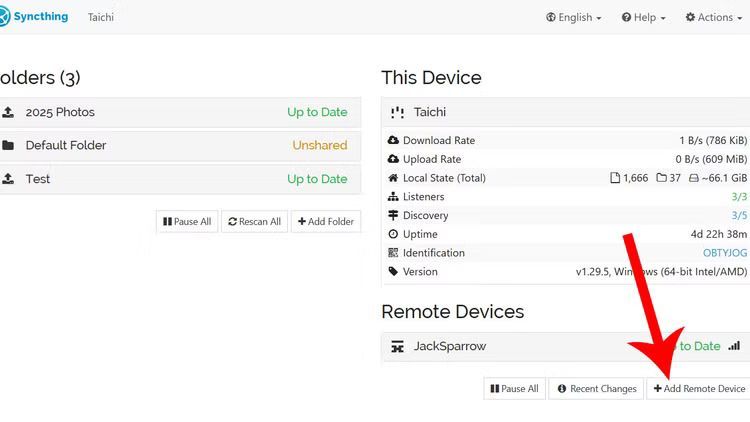Click the JackSparrow signal strength icon

(734, 346)
